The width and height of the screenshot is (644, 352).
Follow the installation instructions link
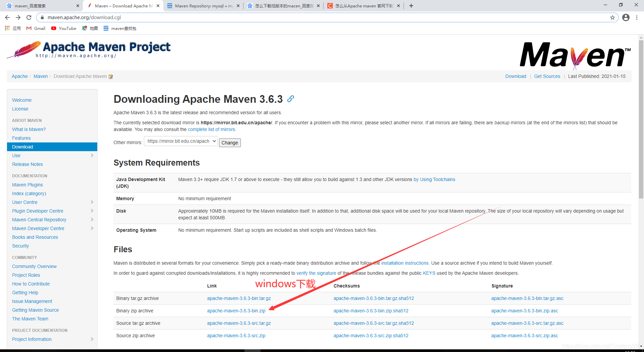405,263
